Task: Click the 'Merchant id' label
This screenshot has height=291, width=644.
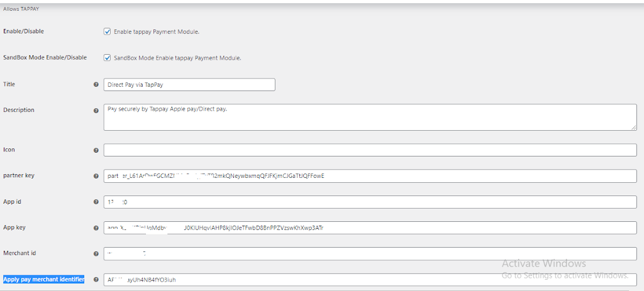Action: coord(19,253)
